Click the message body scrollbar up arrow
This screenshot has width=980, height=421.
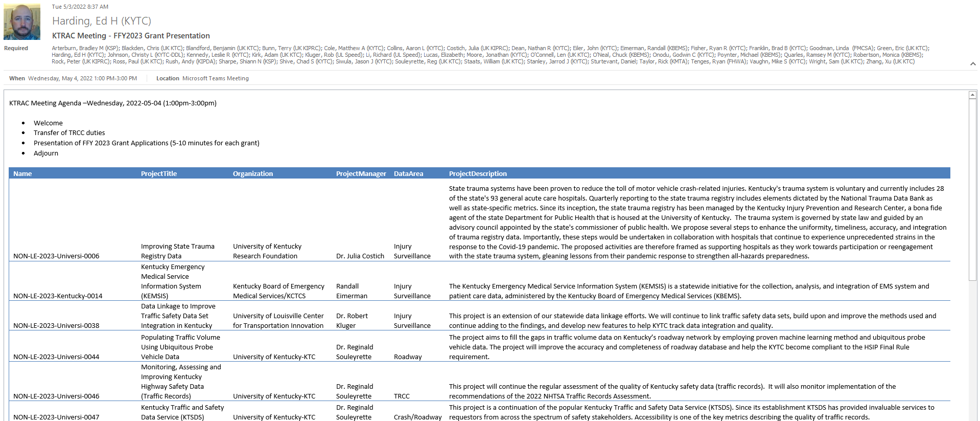(972, 95)
